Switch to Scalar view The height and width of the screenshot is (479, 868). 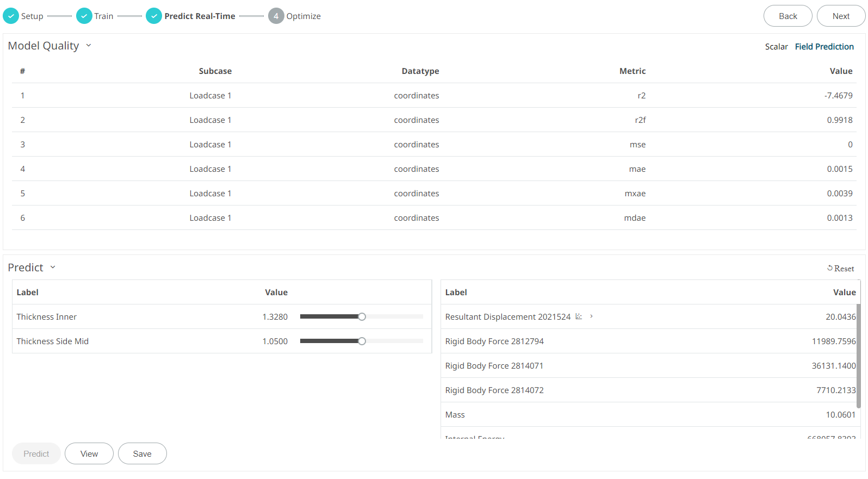(776, 47)
